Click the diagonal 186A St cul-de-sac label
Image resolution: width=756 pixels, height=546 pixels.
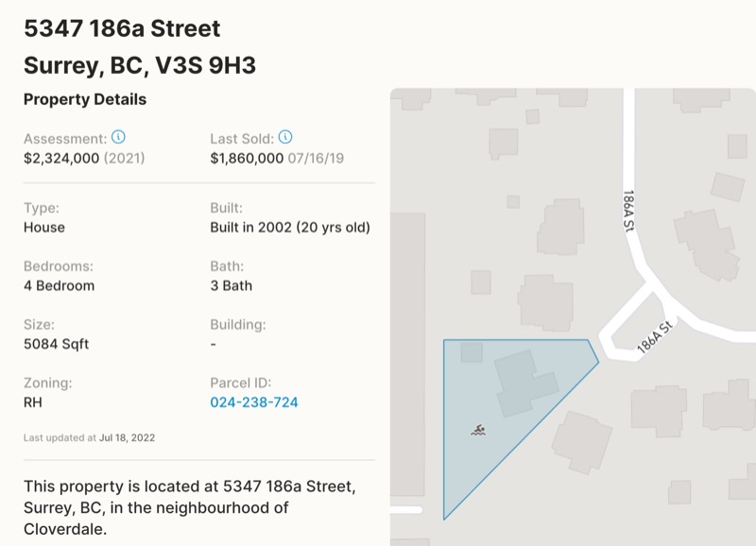coord(654,338)
